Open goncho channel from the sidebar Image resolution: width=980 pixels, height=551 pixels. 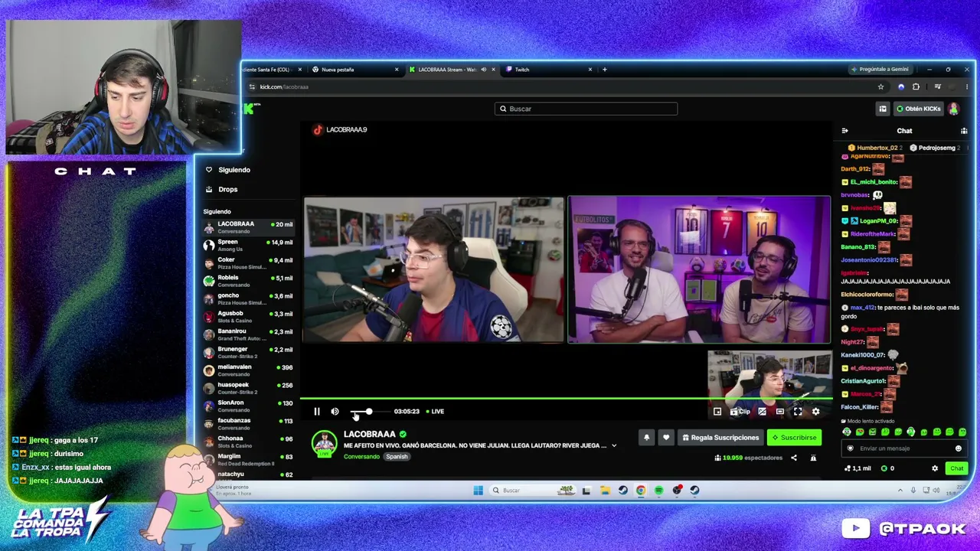coord(248,298)
